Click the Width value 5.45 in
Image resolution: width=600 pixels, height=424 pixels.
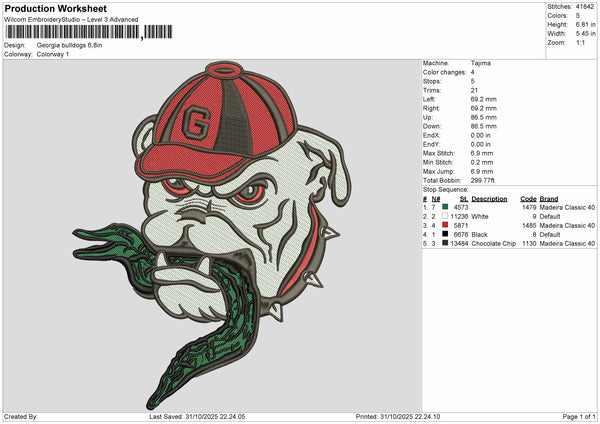click(585, 34)
